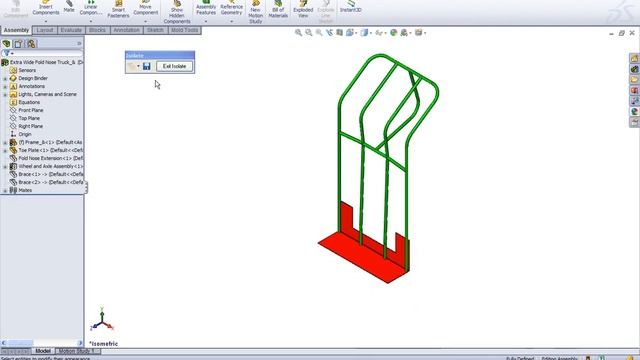This screenshot has width=640, height=360.
Task: Click Show Hidden Components
Action: pos(177,12)
